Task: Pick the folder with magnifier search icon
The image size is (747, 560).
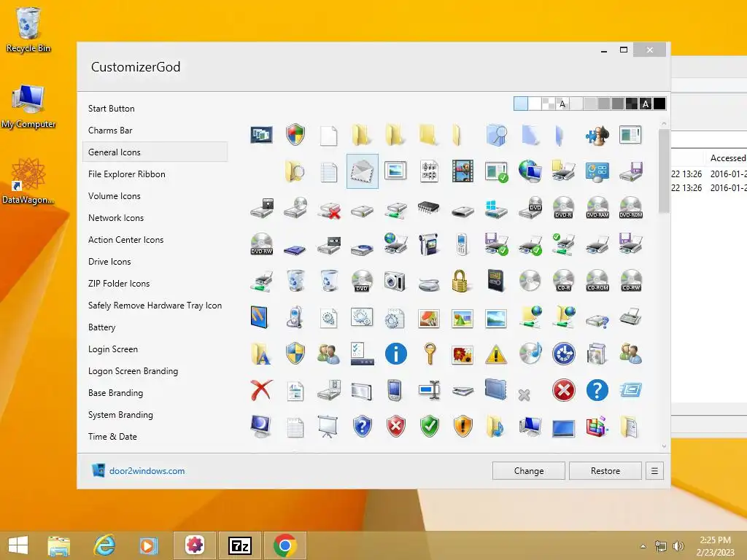Action: (x=295, y=171)
